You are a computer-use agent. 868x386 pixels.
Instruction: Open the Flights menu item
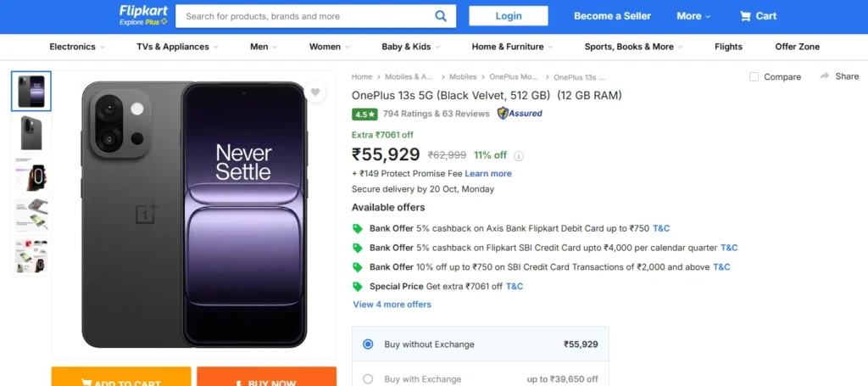click(728, 47)
